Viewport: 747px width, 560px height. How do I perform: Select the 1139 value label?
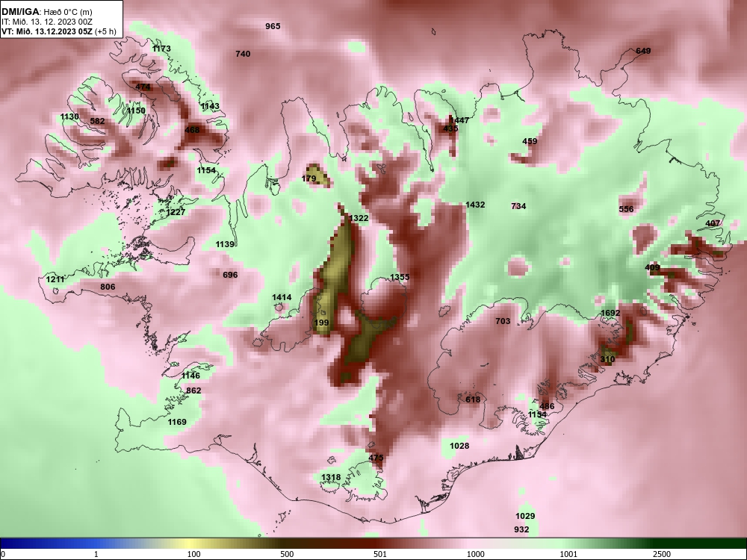click(225, 244)
